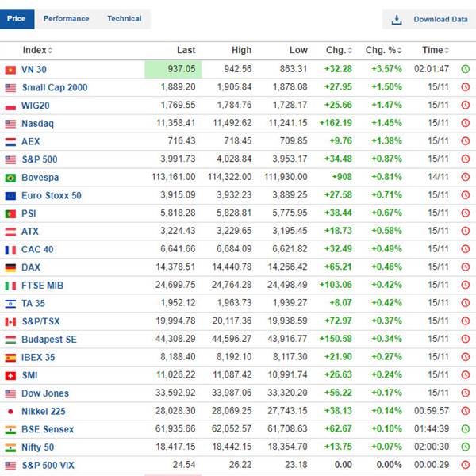Click the Netherlands flag next to AEX
This screenshot has width=476, height=476.
(x=10, y=142)
